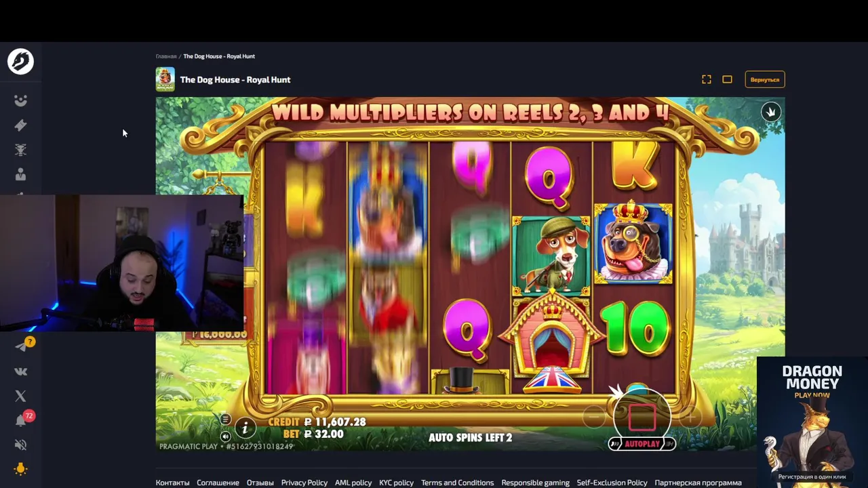Viewport: 868px width, 488px height.
Task: Click Регистрация в один клик text
Action: point(812,476)
